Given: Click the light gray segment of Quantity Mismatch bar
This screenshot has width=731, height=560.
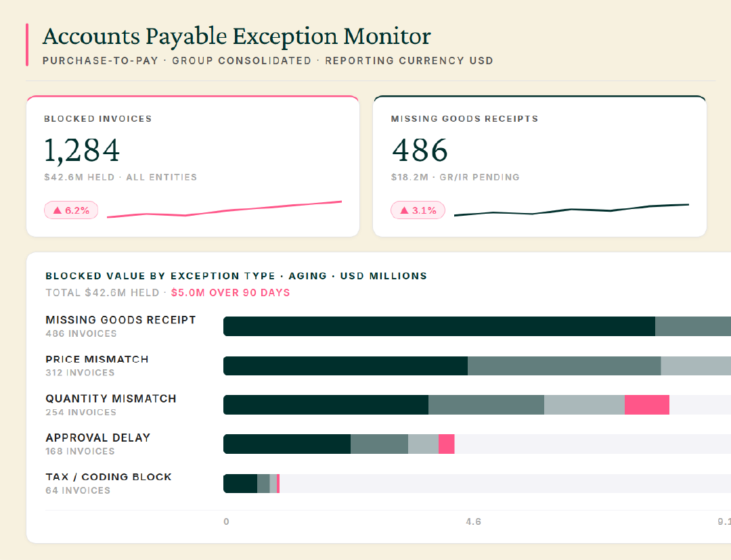Looking at the screenshot, I should (x=584, y=405).
